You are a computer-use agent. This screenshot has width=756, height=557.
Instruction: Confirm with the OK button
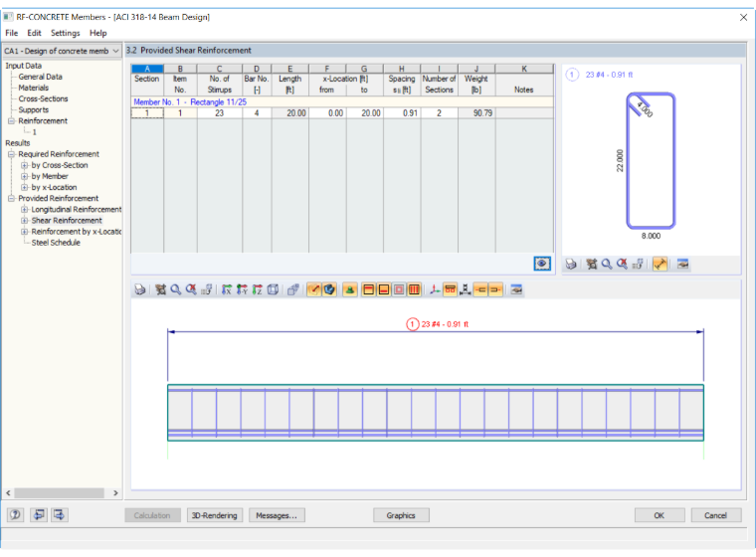click(x=660, y=515)
